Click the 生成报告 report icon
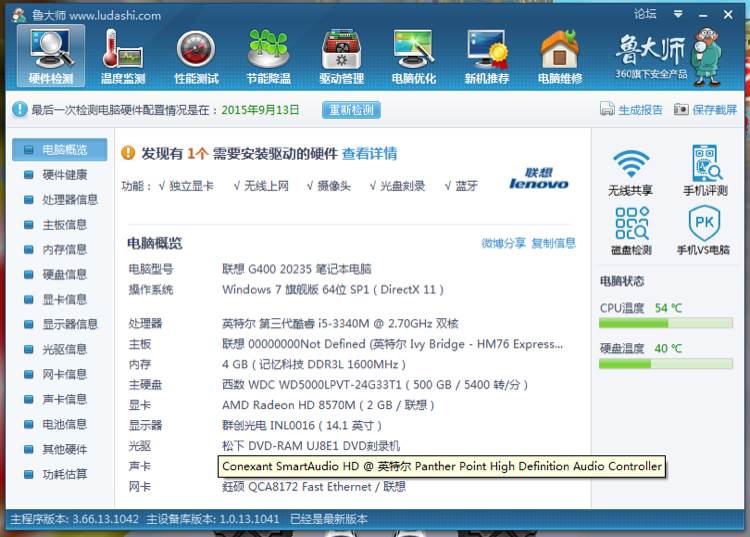This screenshot has width=750, height=537. point(607,110)
